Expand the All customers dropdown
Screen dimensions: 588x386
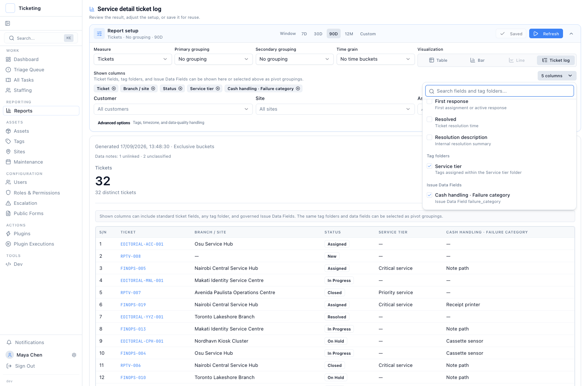(173, 109)
